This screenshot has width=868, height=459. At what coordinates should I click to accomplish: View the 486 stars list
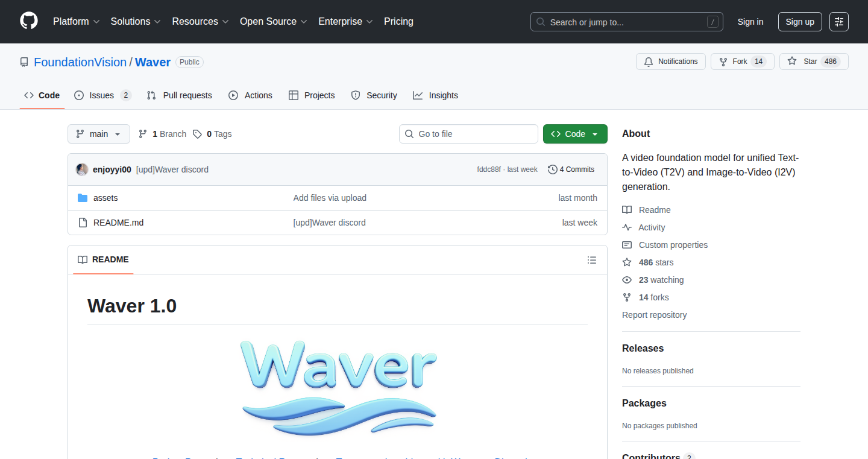pos(648,262)
